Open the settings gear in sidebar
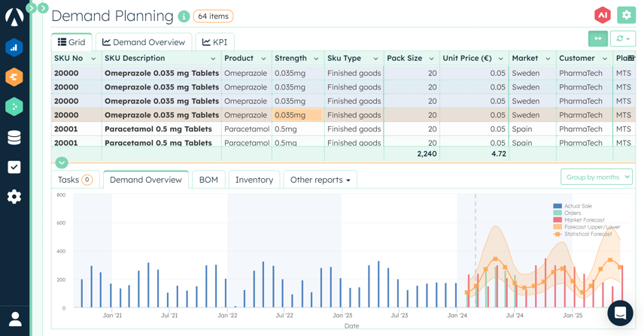 14,197
